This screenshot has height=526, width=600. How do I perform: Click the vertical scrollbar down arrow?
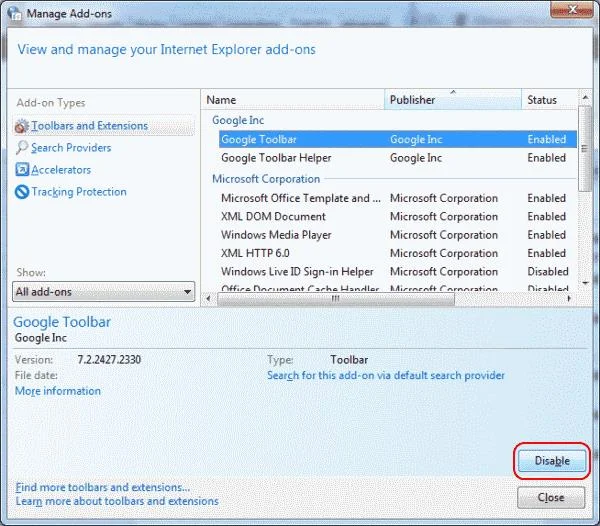585,283
